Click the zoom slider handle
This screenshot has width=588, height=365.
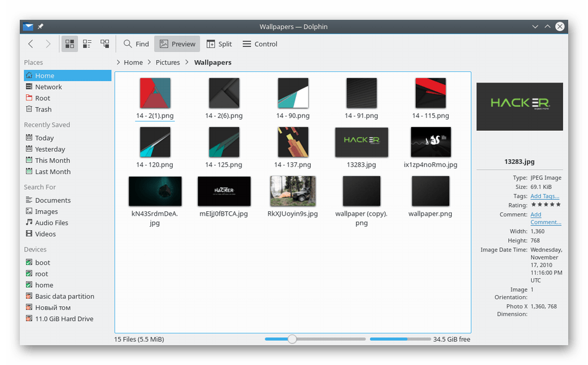click(x=292, y=339)
